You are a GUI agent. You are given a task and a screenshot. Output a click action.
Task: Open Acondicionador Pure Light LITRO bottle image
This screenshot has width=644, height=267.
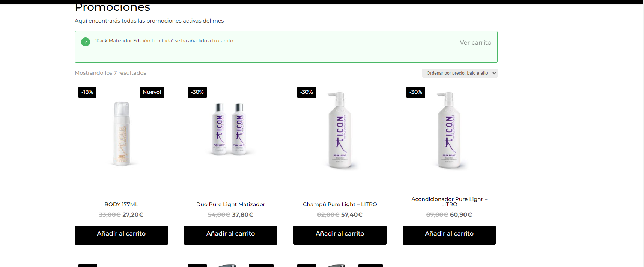coord(449,130)
